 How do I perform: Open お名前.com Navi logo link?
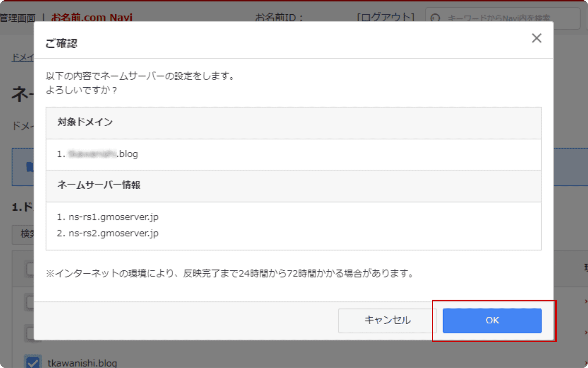[92, 17]
